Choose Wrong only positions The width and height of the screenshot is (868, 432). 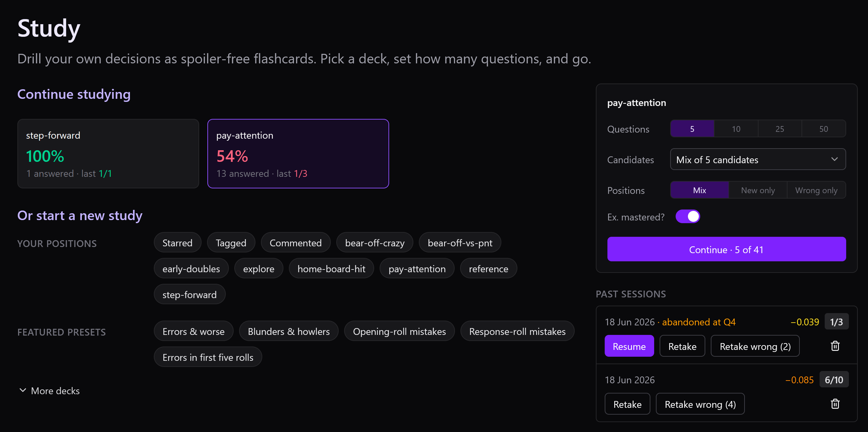pyautogui.click(x=816, y=190)
